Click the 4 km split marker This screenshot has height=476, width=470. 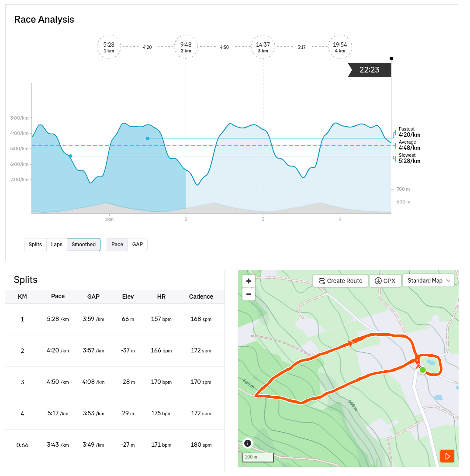tap(340, 47)
